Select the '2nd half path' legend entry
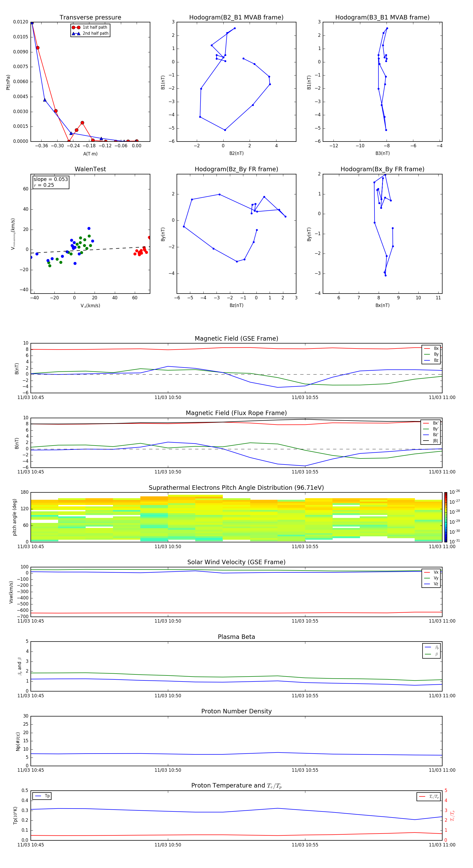The image size is (473, 868). 90,33
